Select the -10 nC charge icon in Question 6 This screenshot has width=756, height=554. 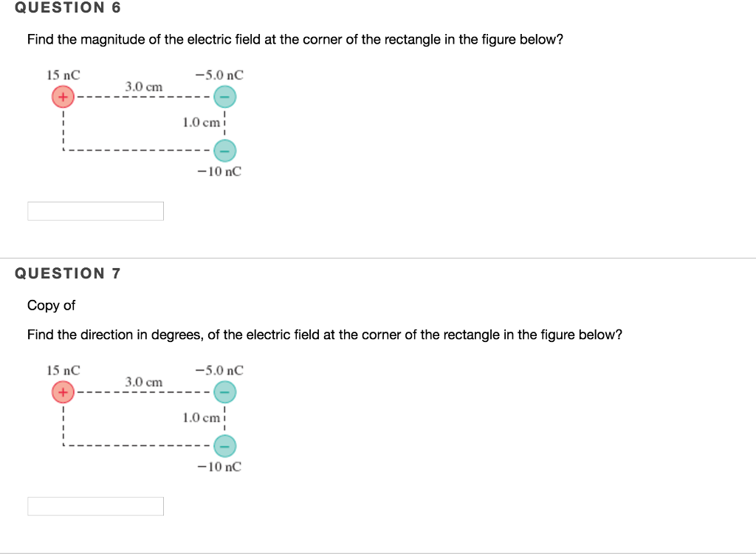click(225, 151)
